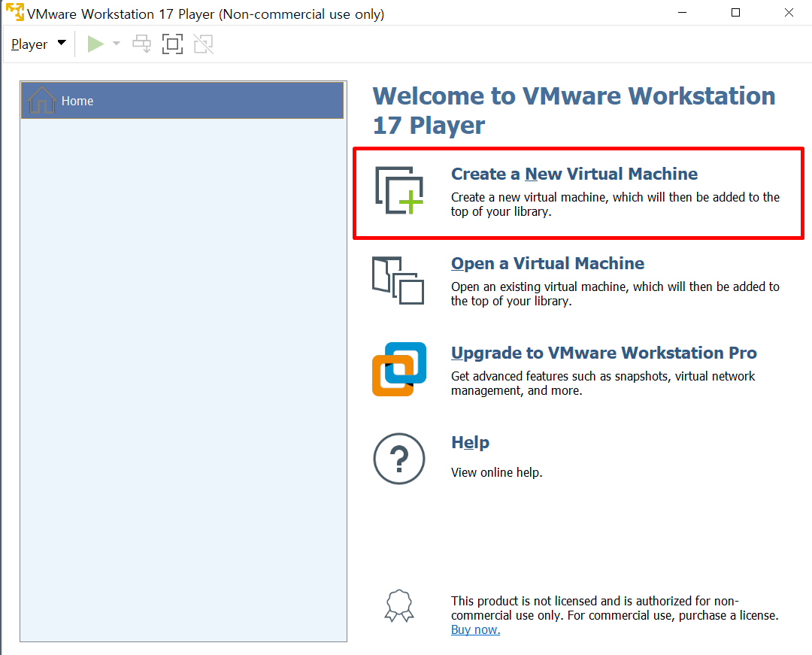Screen dimensions: 812x655
Task: Click the new virtual machine plus icon
Action: click(399, 190)
